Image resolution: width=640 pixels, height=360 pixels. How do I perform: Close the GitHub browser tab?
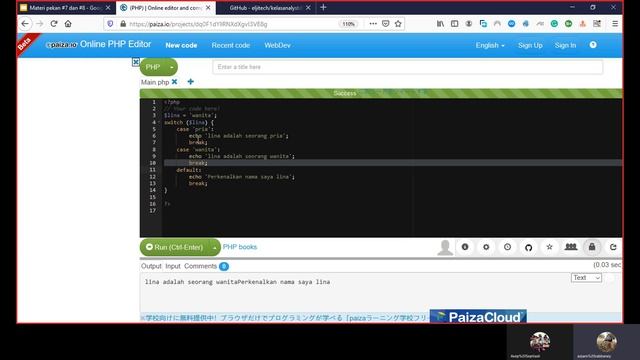tap(308, 8)
